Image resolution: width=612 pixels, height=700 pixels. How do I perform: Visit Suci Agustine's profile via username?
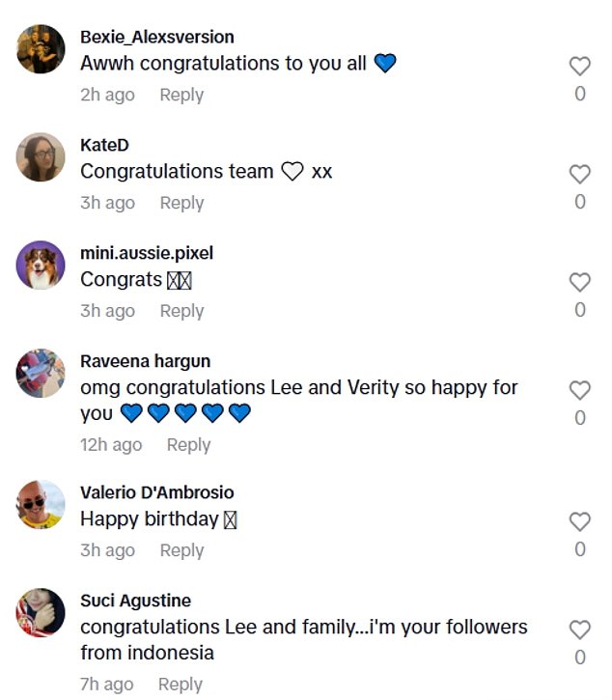(x=135, y=602)
